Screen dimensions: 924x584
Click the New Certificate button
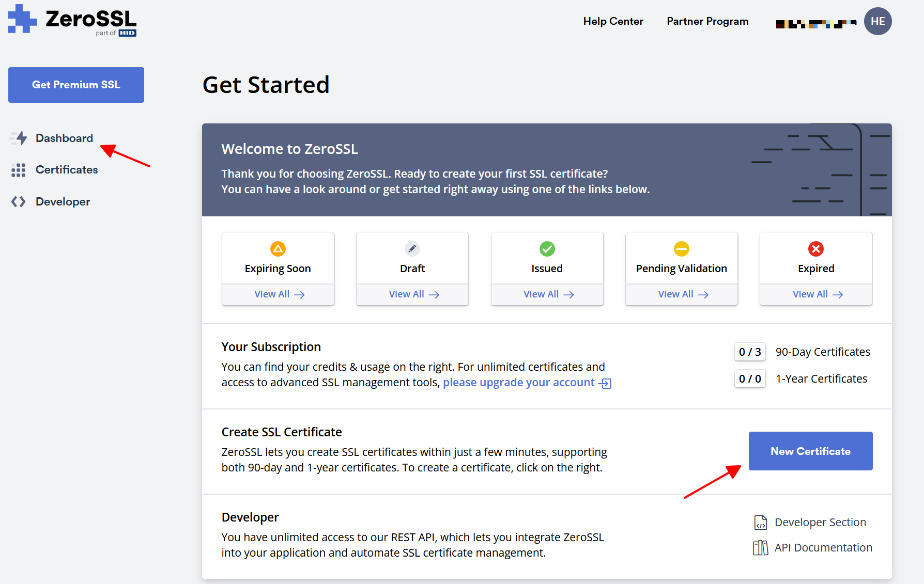(810, 451)
